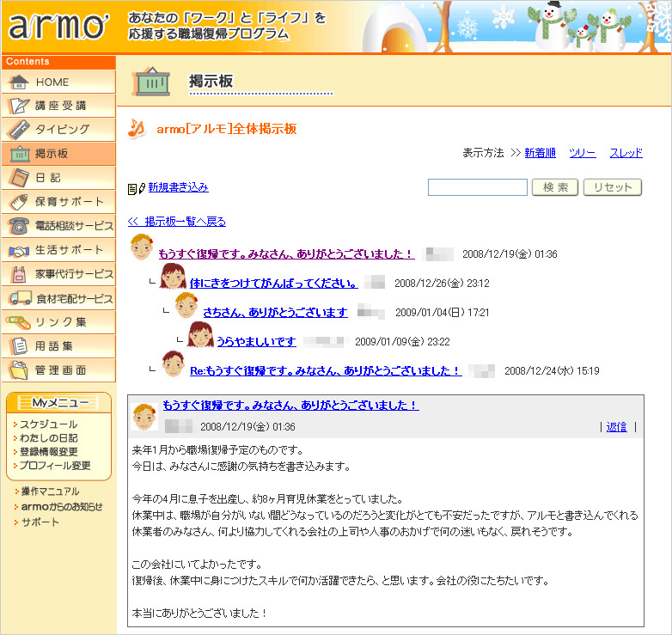The height and width of the screenshot is (635, 672).
Task: Open thread root link dated 2008/12/19 01:36
Action: (286, 254)
